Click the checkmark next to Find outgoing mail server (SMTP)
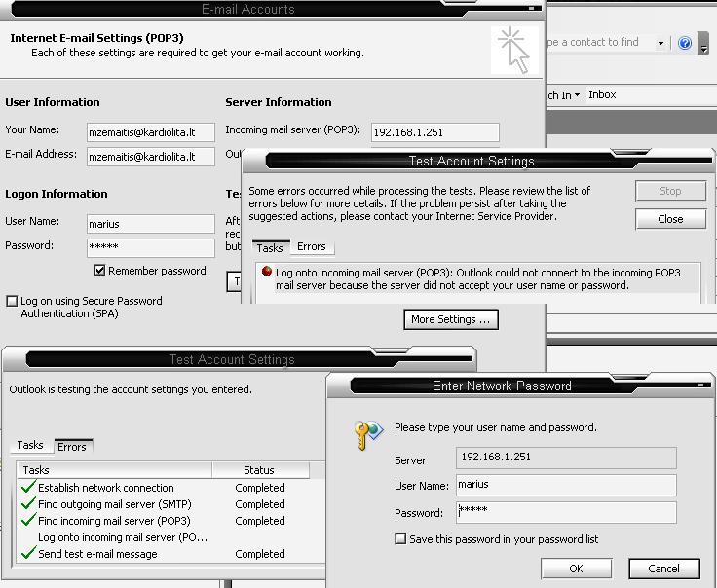This screenshot has height=588, width=717. (x=28, y=504)
